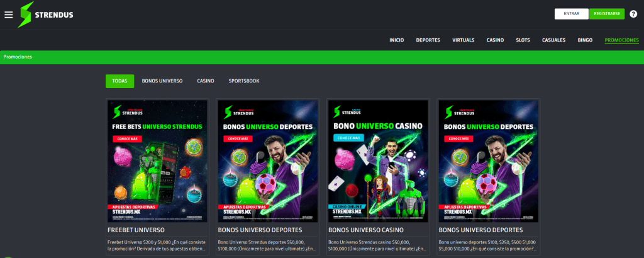
Task: Click the Bono universo deportes $100 description
Action: [x=487, y=245]
